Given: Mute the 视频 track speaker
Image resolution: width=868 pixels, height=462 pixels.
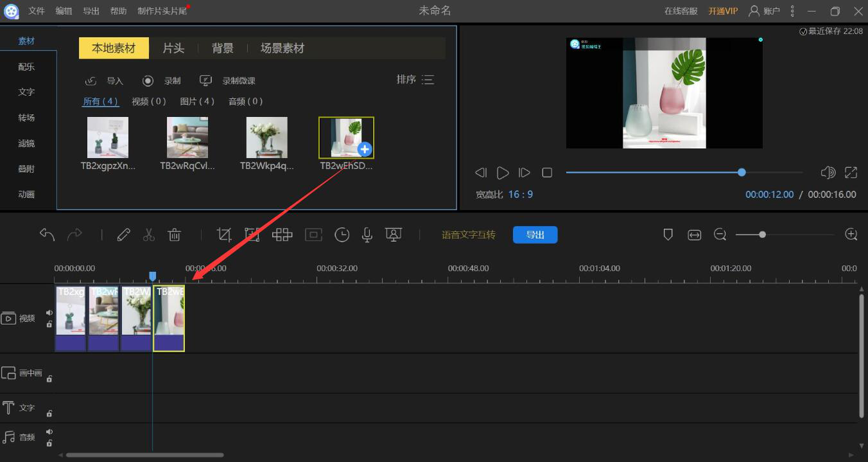Looking at the screenshot, I should [49, 313].
